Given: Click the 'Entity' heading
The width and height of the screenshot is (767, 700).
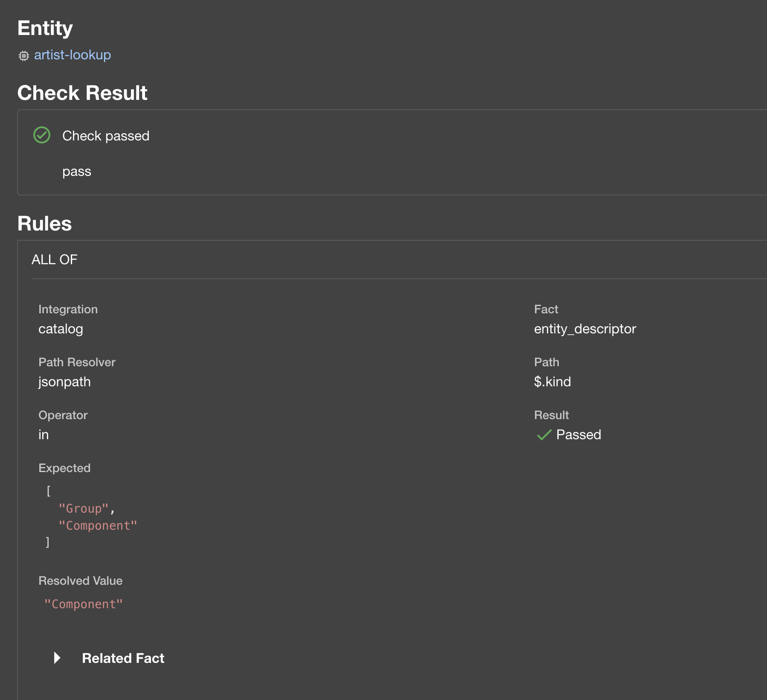Looking at the screenshot, I should 45,29.
